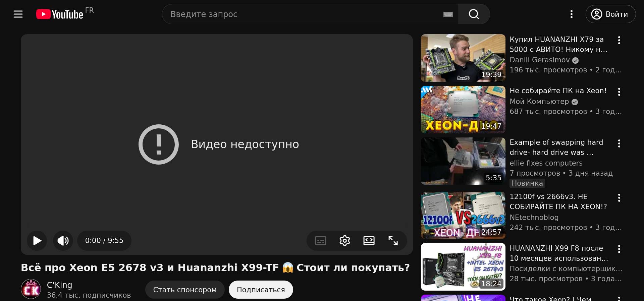644x301 pixels.
Task: Click verified badge next to Мой Компьютер
Action: pos(575,102)
